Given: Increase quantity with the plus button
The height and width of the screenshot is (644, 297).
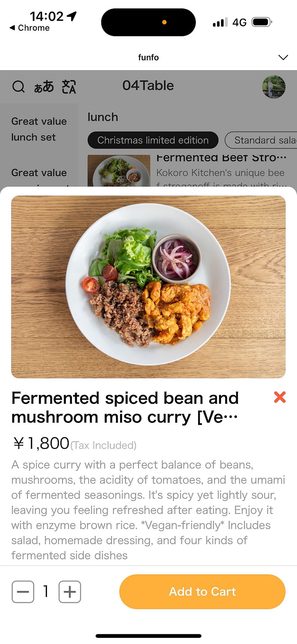Looking at the screenshot, I should tap(70, 592).
